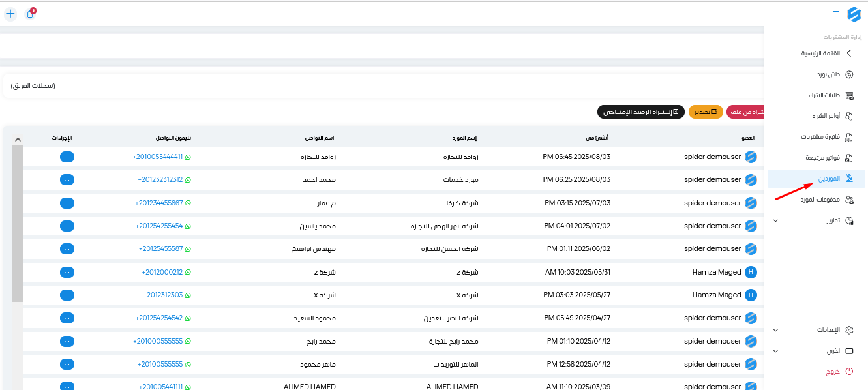Image resolution: width=868 pixels, height=390 pixels.
Task: Open actions button for رواقد للتجارة row
Action: 67,157
